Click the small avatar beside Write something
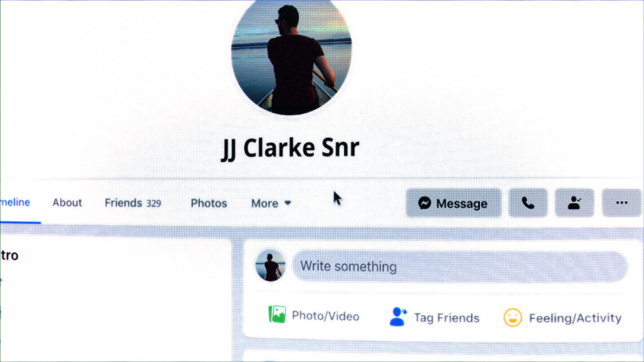The height and width of the screenshot is (362, 644). click(270, 266)
